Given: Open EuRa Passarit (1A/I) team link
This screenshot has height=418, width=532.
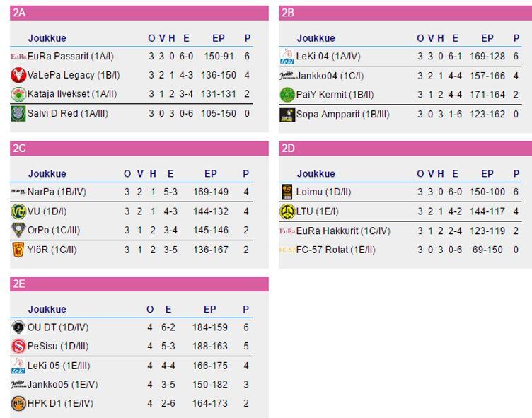Looking at the screenshot, I should [71, 56].
